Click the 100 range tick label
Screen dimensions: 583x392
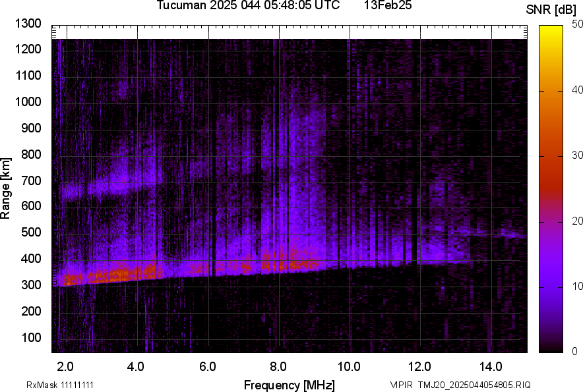click(x=32, y=338)
